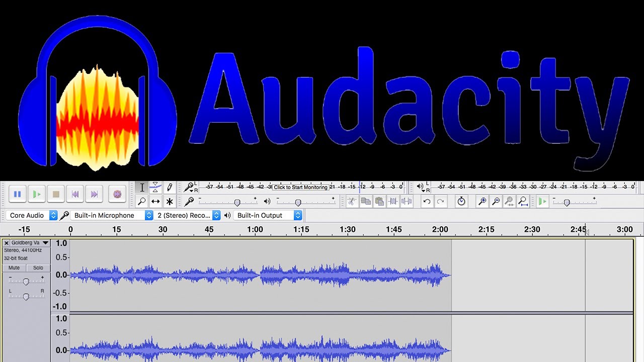Click the Zoom Out magnifier
This screenshot has height=362, width=644.
(496, 202)
